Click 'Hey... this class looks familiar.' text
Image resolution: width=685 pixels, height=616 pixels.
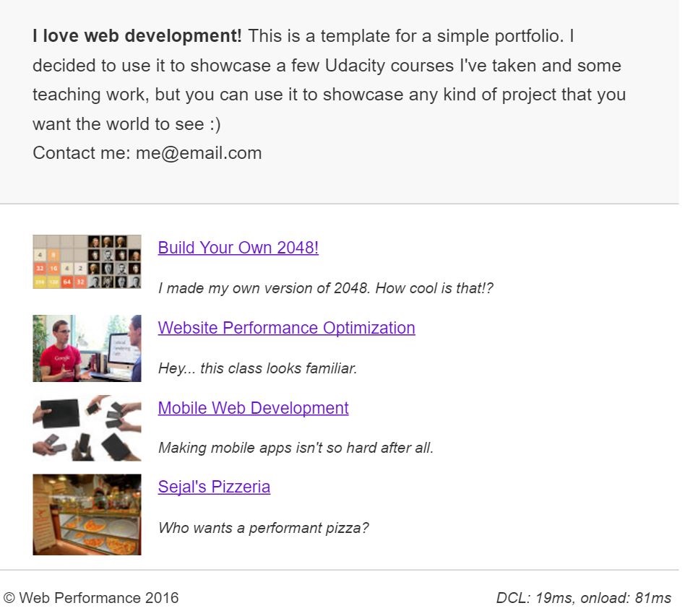click(257, 368)
